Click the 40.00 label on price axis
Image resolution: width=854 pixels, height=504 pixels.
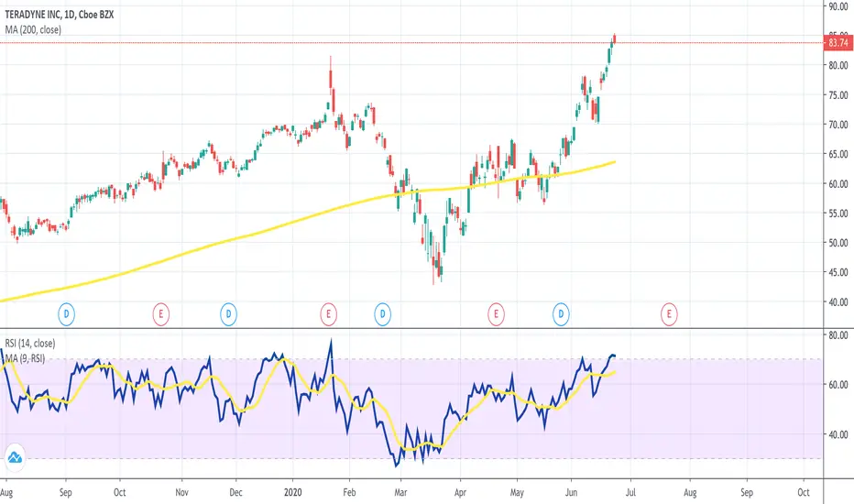point(838,301)
